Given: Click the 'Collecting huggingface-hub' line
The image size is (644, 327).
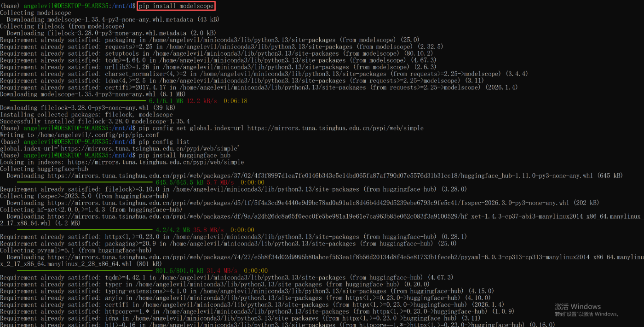Looking at the screenshot, I should click(44, 169).
